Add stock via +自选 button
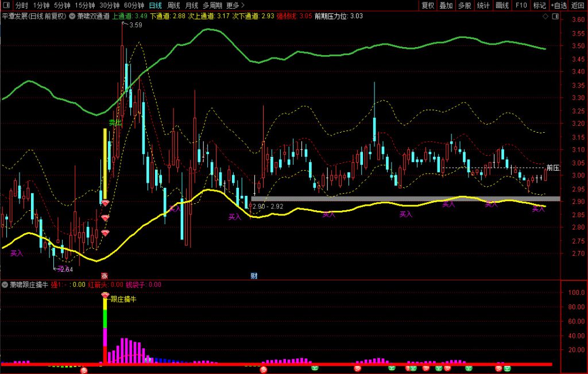The height and width of the screenshot is (374, 588). coord(559,5)
